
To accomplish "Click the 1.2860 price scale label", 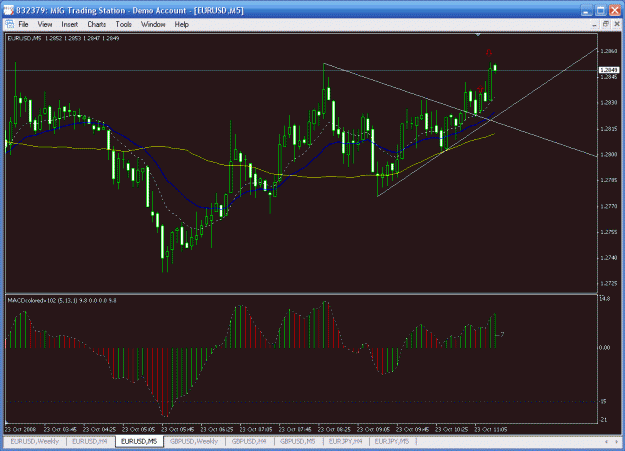I will [x=609, y=51].
